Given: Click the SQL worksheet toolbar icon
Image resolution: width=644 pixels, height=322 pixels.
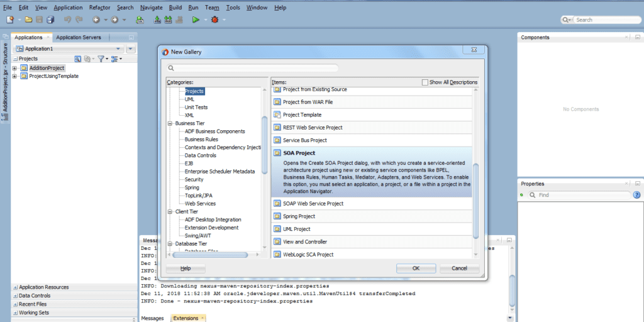Looking at the screenshot, I should point(140,19).
